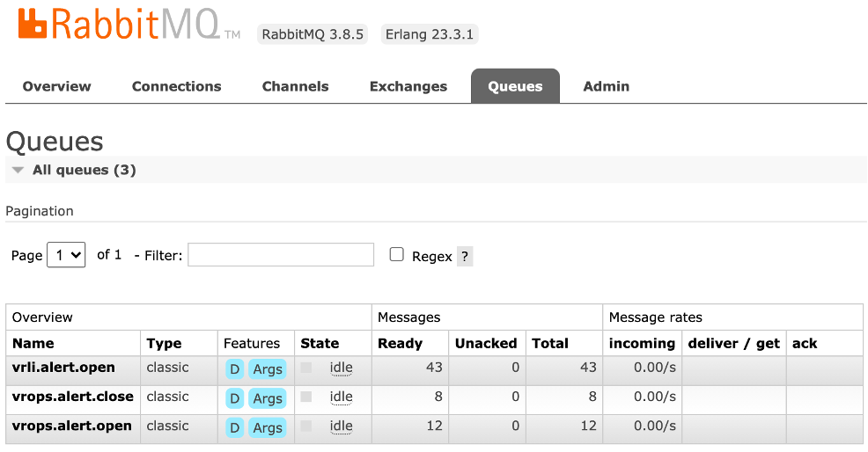Viewport: 868px width, 452px height.
Task: Open the Exchanges tab
Action: point(408,86)
